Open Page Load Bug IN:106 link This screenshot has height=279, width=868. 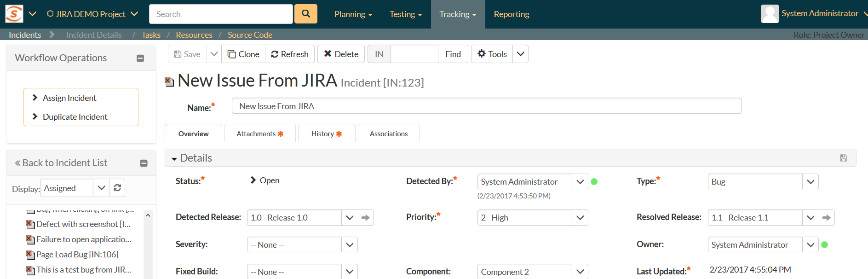pyautogui.click(x=77, y=254)
